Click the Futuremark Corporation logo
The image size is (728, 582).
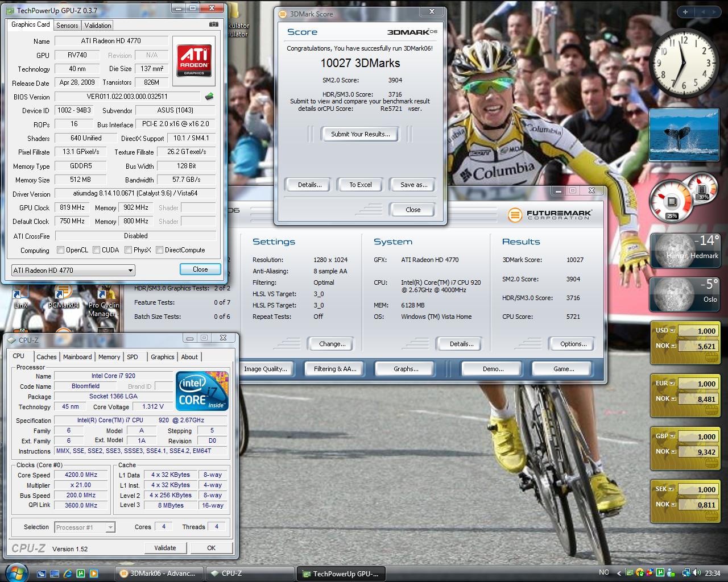point(549,214)
